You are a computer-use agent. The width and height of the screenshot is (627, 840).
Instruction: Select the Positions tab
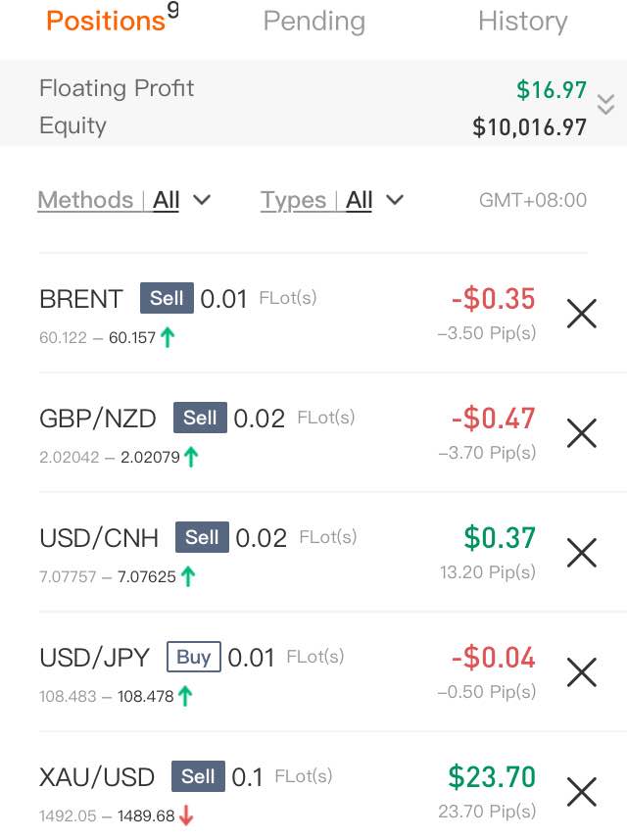(x=113, y=19)
